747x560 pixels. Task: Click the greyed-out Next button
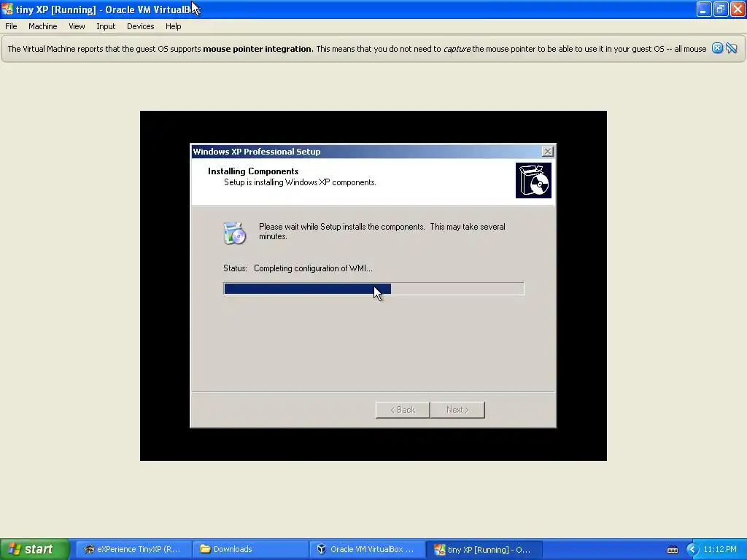click(x=457, y=410)
